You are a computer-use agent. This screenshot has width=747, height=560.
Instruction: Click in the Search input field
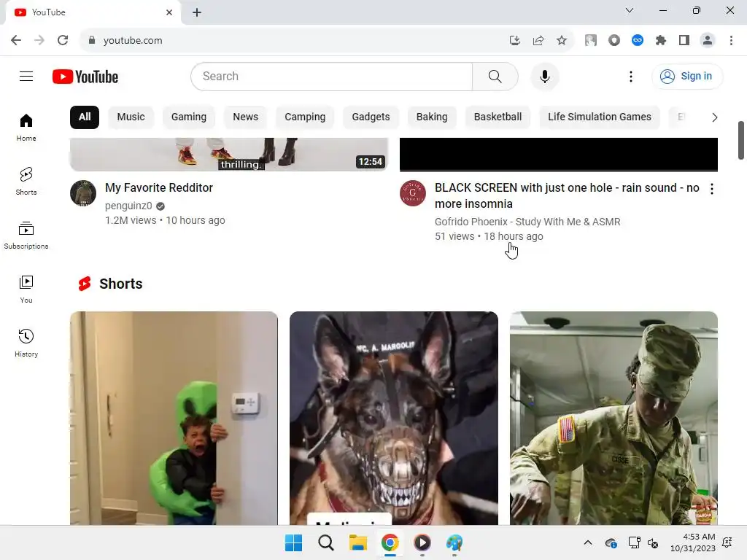[332, 76]
